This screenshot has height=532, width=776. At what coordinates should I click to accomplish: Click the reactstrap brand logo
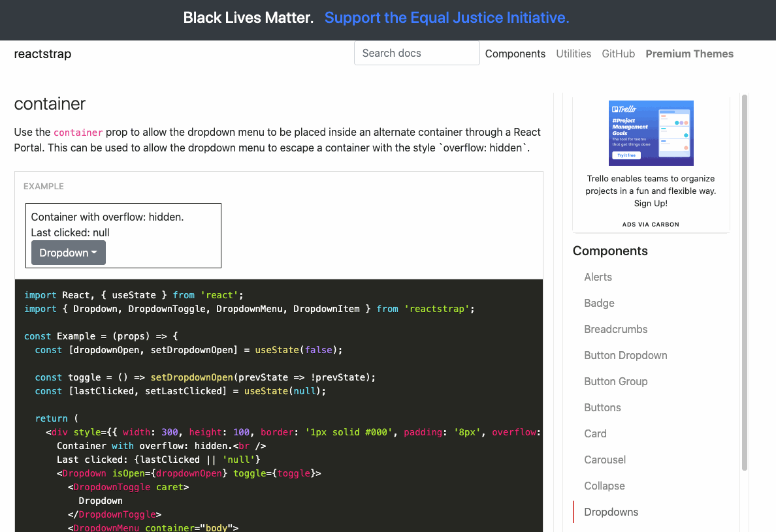(x=42, y=54)
